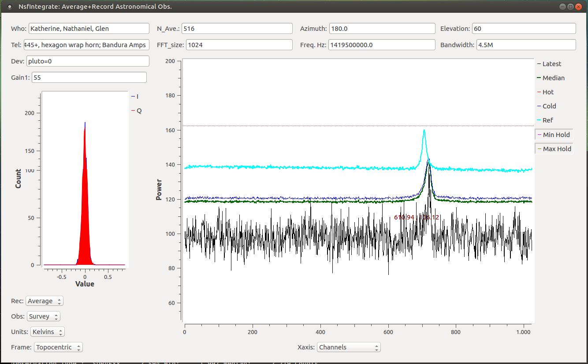
Task: Click the Bandwidth: label
Action: click(x=457, y=45)
